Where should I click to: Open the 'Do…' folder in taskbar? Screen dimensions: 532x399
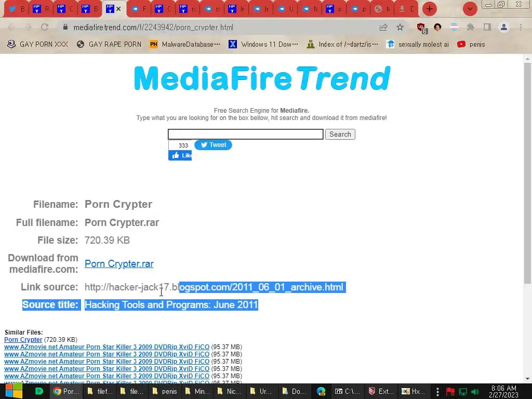(x=294, y=392)
